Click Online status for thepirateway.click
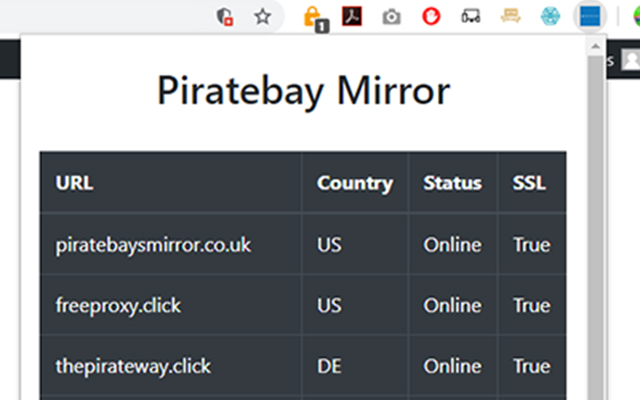The image size is (640, 400). click(452, 366)
